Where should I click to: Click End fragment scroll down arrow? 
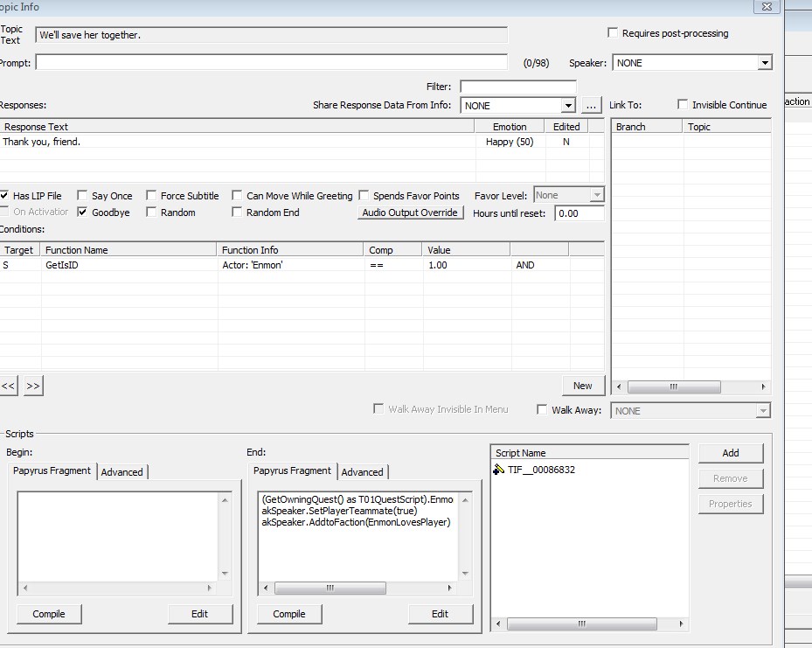tap(465, 573)
